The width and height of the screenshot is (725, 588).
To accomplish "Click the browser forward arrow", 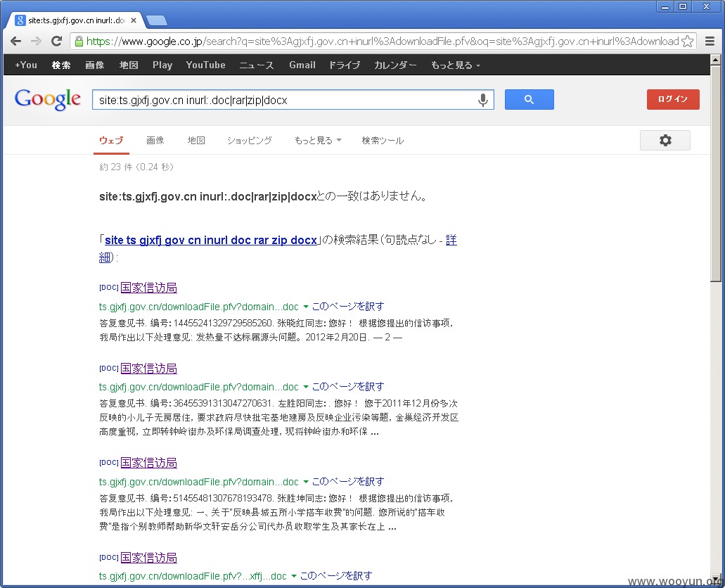I will [x=36, y=41].
